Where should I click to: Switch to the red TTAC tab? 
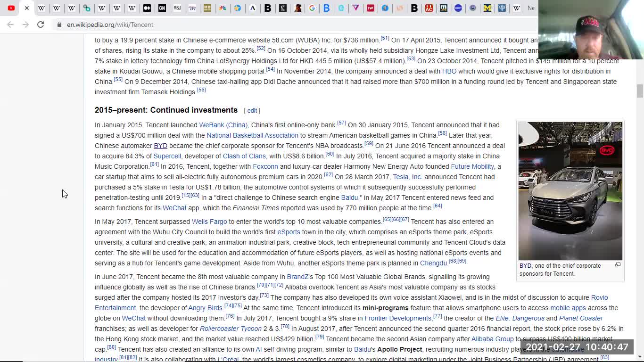pos(429,8)
